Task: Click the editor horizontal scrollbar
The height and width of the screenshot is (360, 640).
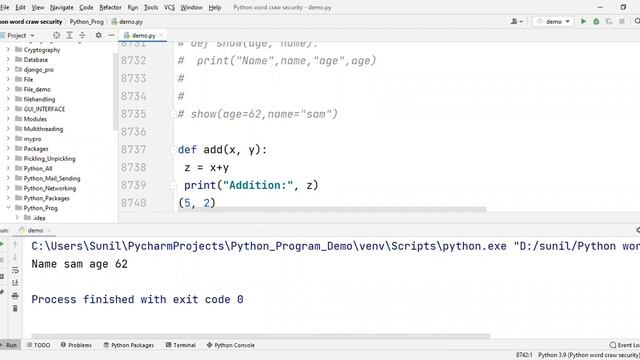Action: (x=331, y=209)
